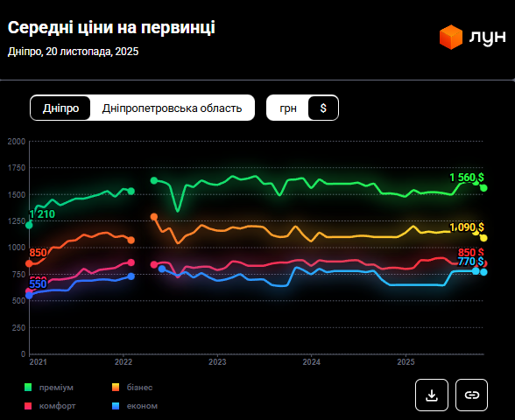Viewport: 515px width, 420px height.
Task: Toggle the преміум series in legend
Action: [49, 388]
